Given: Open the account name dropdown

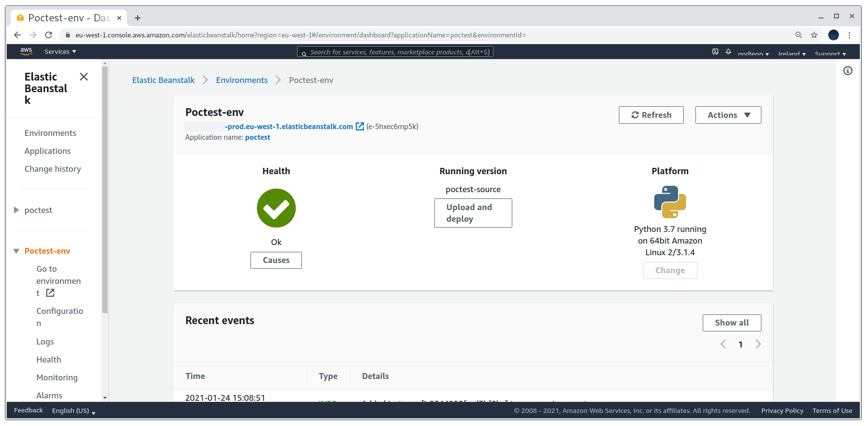Looking at the screenshot, I should [x=753, y=54].
